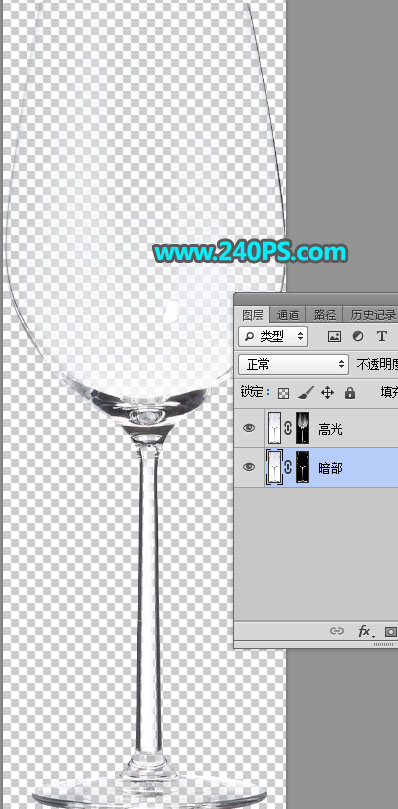398x809 pixels.
Task: Open the 路径 panel tab
Action: 324,315
